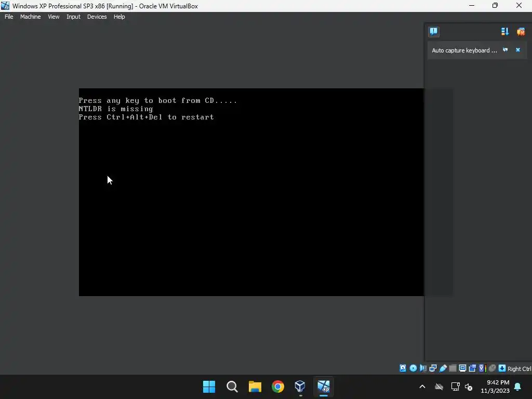532x399 pixels.
Task: Click the optical disc status icon
Action: [413, 368]
